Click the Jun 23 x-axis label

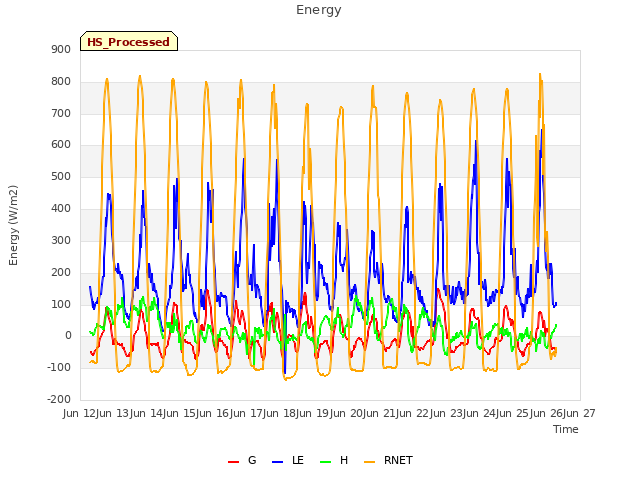coord(447,413)
